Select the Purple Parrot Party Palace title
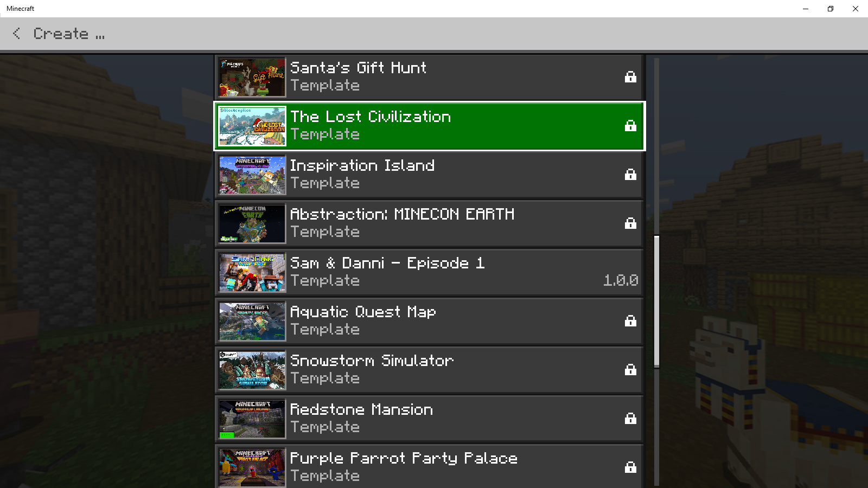This screenshot has width=868, height=488. pyautogui.click(x=404, y=458)
